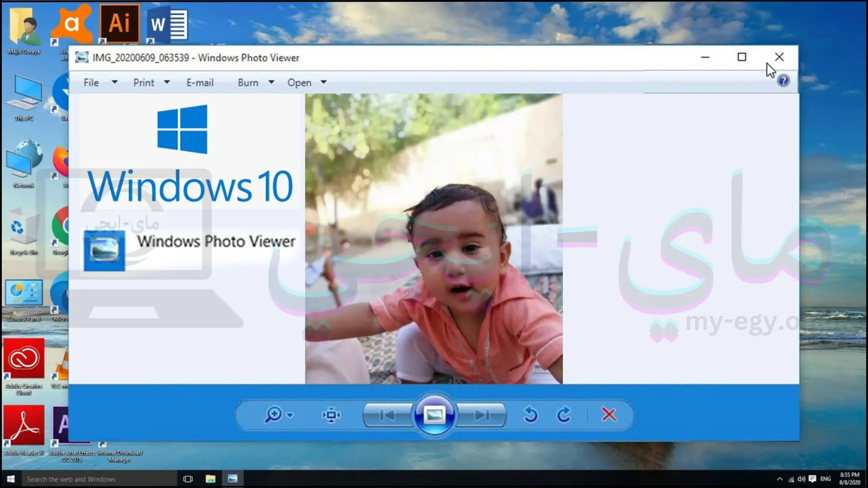Open the Recycle Bin desktop icon
The image size is (868, 488).
pos(24,231)
